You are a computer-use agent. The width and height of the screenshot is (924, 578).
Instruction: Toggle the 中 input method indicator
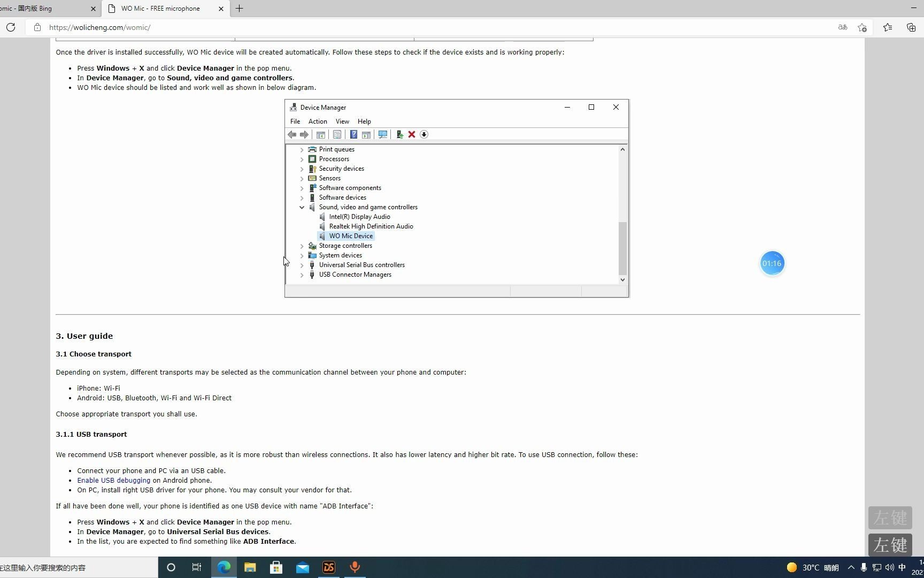[902, 568]
